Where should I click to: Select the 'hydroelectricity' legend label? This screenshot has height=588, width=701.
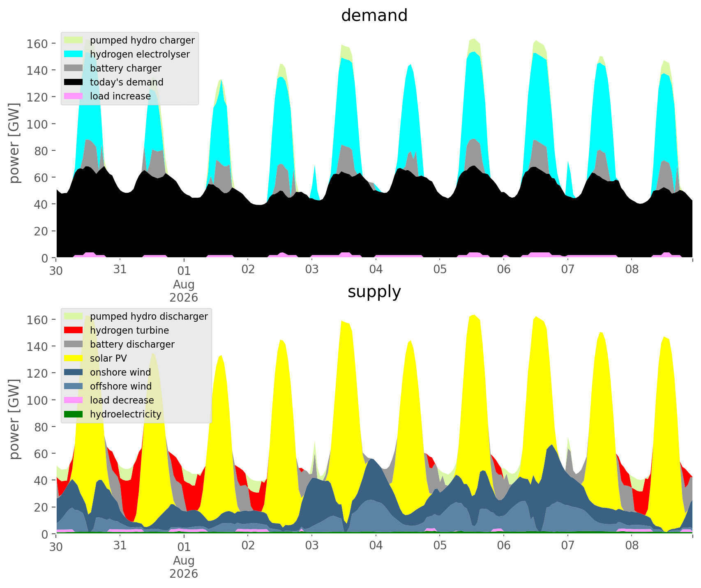tap(126, 415)
